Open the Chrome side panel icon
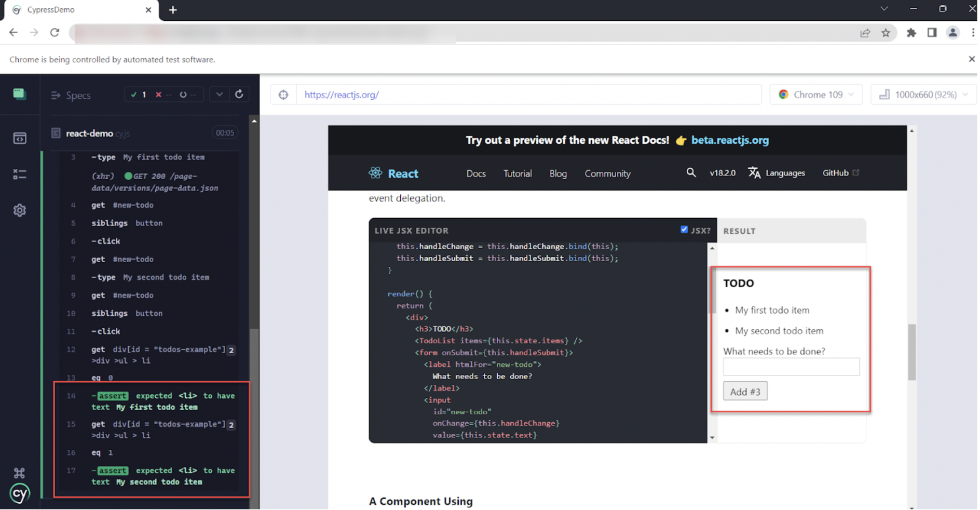980x510 pixels. coord(932,33)
